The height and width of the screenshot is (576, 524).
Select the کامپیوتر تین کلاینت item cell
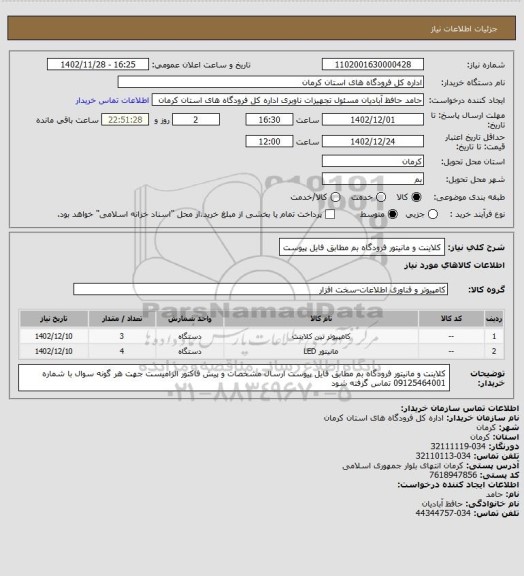pos(321,336)
